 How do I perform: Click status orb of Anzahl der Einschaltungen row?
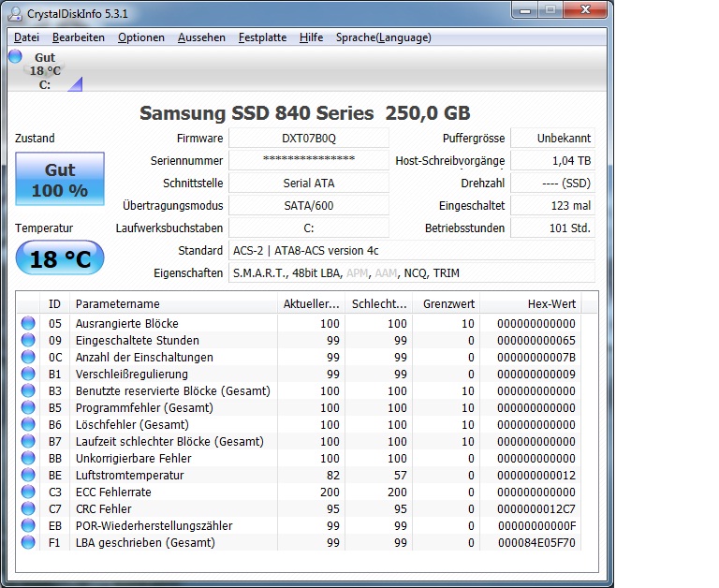(x=28, y=357)
